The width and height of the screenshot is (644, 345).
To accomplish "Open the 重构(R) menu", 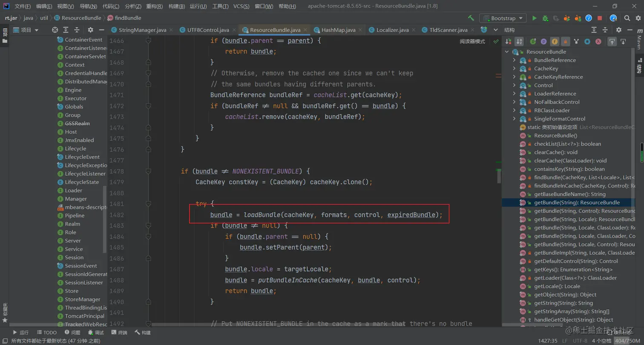I will click(x=154, y=6).
